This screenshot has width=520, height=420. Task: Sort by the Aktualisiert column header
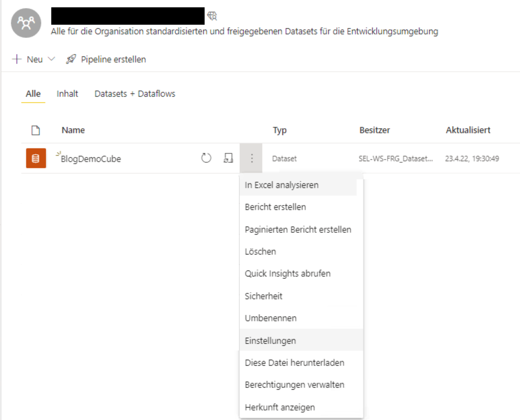468,130
